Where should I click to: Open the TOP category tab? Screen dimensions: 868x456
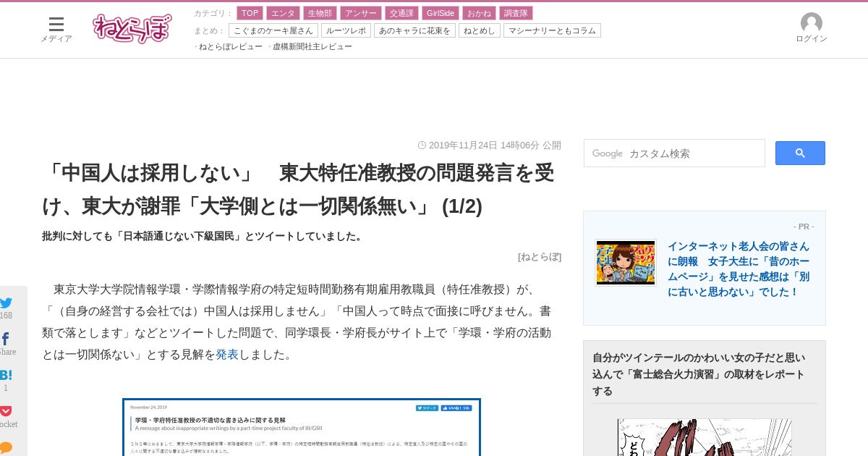coord(250,13)
